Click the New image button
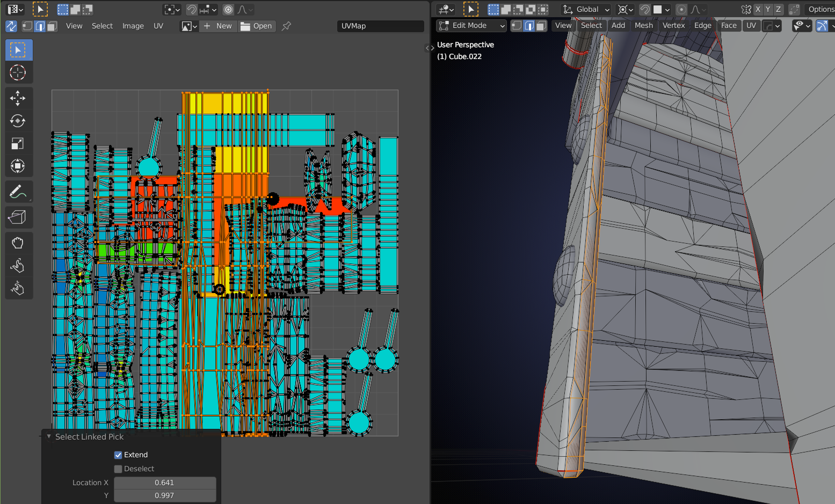 218,26
